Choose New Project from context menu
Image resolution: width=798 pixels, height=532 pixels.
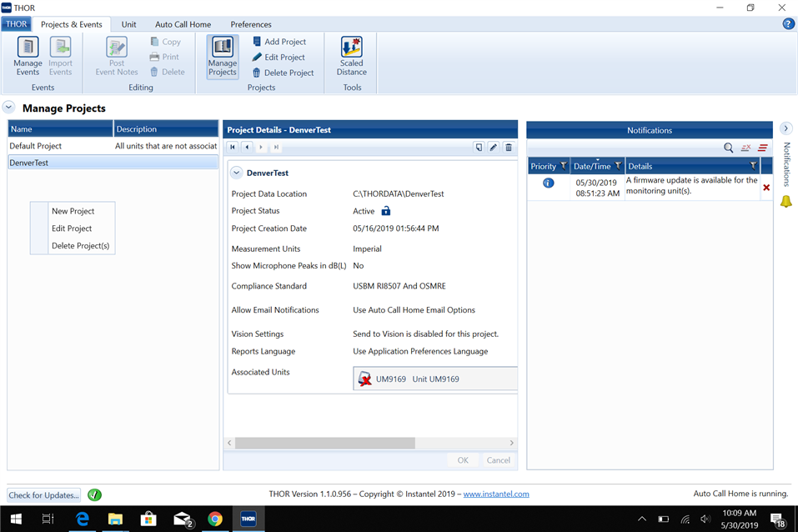pos(73,211)
